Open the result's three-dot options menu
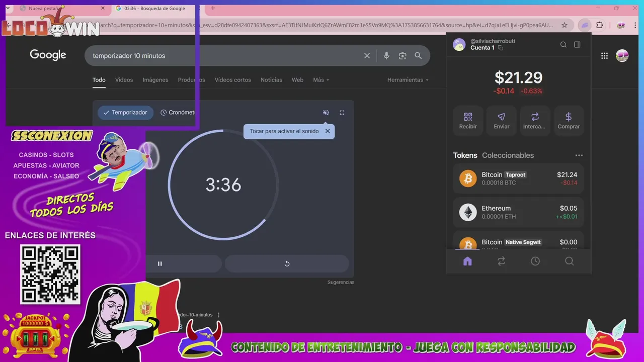Image resolution: width=644 pixels, height=362 pixels. 218,315
